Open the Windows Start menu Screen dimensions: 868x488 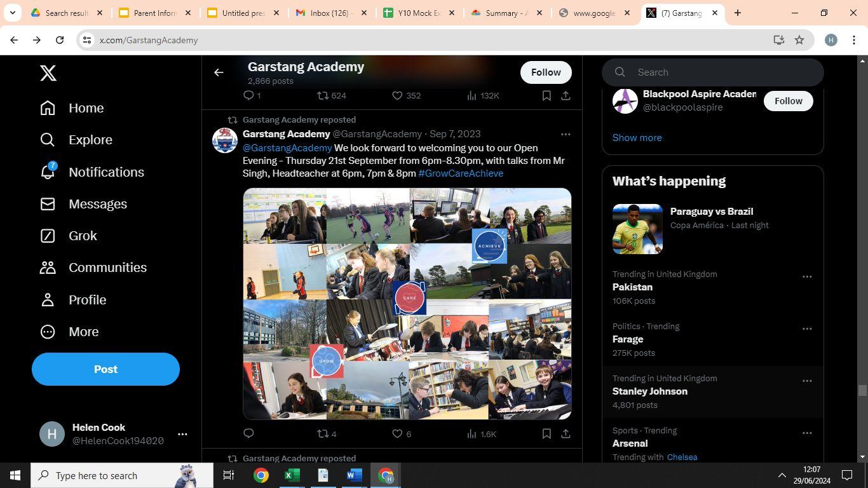[15, 475]
